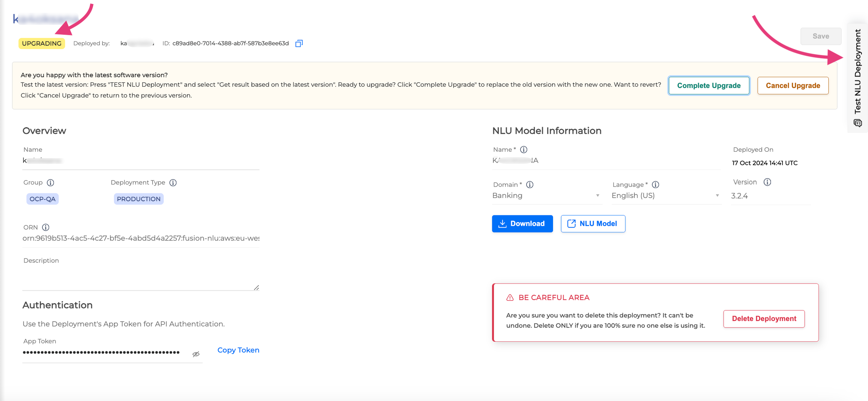Screen dimensions: 868x401
Task: Expand the Language dropdown for English US
Action: (x=716, y=195)
